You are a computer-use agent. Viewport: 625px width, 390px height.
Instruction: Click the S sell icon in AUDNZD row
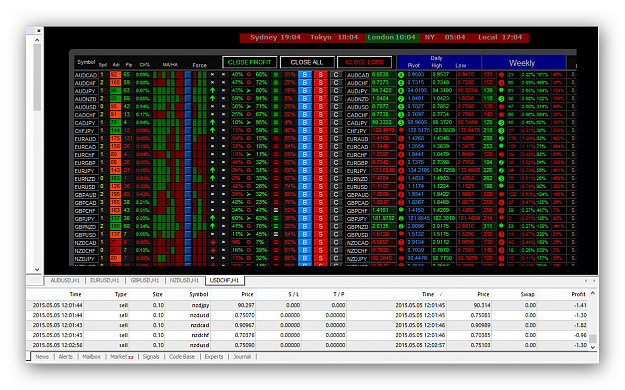click(x=320, y=98)
